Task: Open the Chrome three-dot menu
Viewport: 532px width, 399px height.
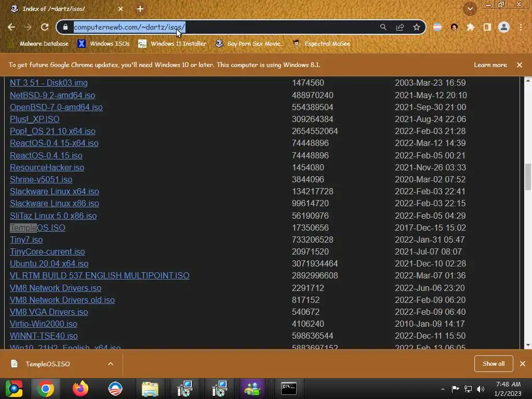Action: [521, 27]
